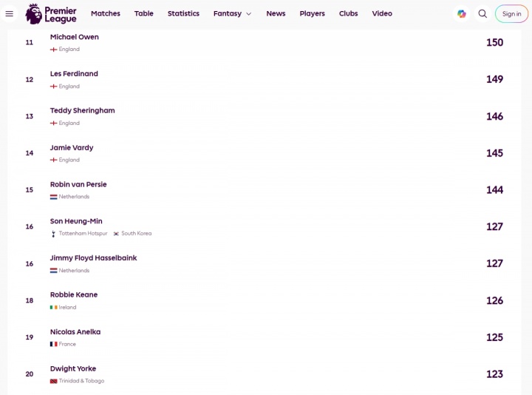Navigate to the Players menu
Screen dimensions: 532x395
tap(312, 13)
